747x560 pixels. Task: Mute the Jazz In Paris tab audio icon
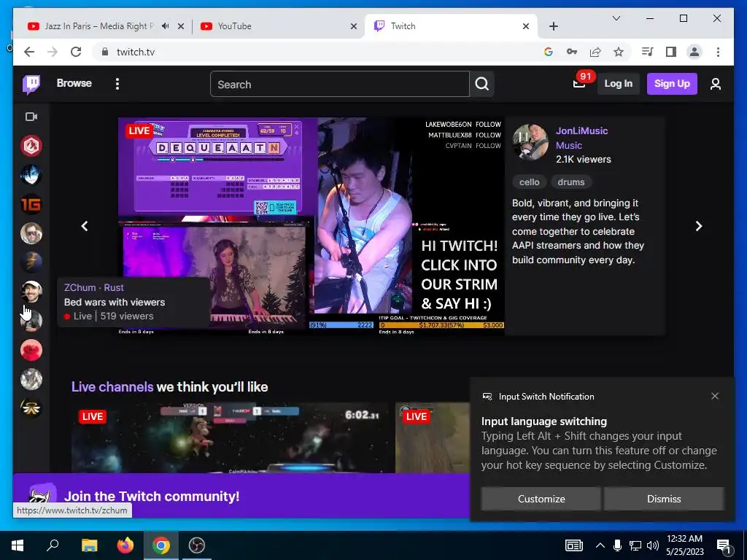pos(166,26)
